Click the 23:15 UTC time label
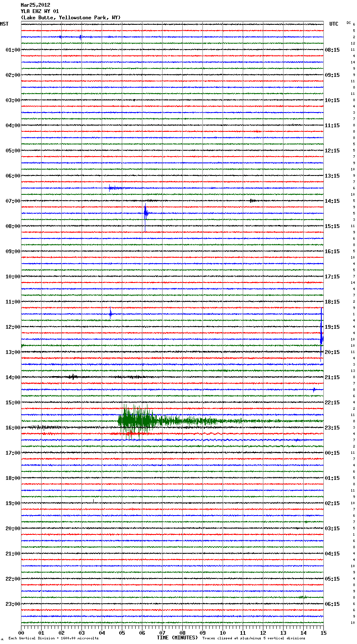Image resolution: width=357 pixels, height=644 pixels. (332, 428)
